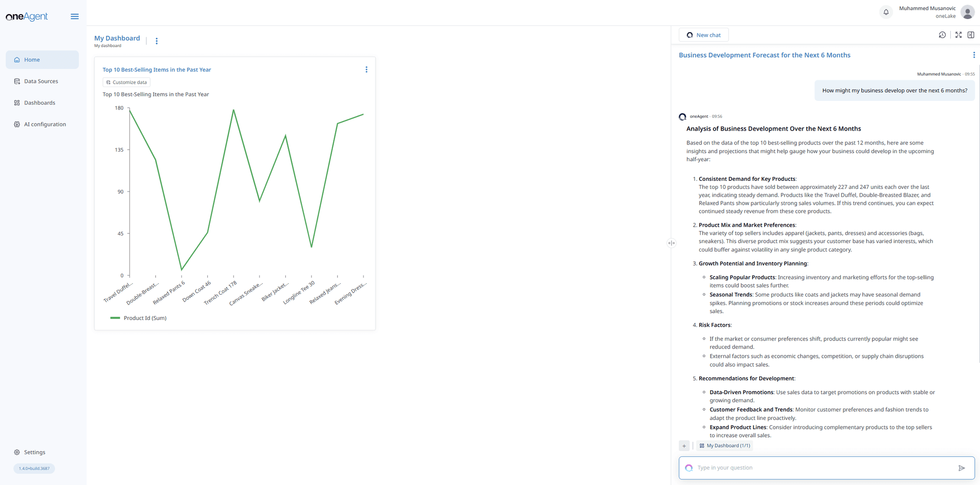This screenshot has height=485, width=980.
Task: Open the chat conversation options menu
Action: click(x=974, y=55)
